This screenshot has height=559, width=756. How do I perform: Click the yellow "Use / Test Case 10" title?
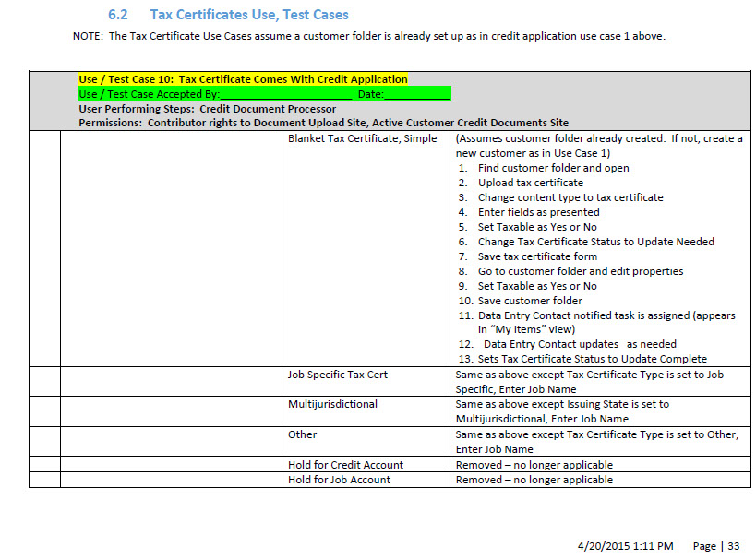243,79
